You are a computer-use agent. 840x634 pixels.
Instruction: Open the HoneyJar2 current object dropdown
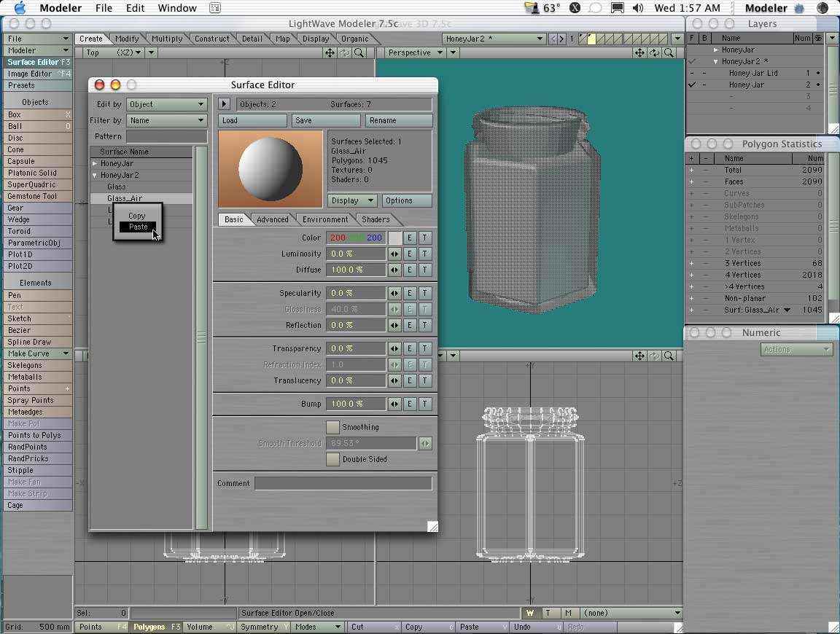click(x=494, y=39)
